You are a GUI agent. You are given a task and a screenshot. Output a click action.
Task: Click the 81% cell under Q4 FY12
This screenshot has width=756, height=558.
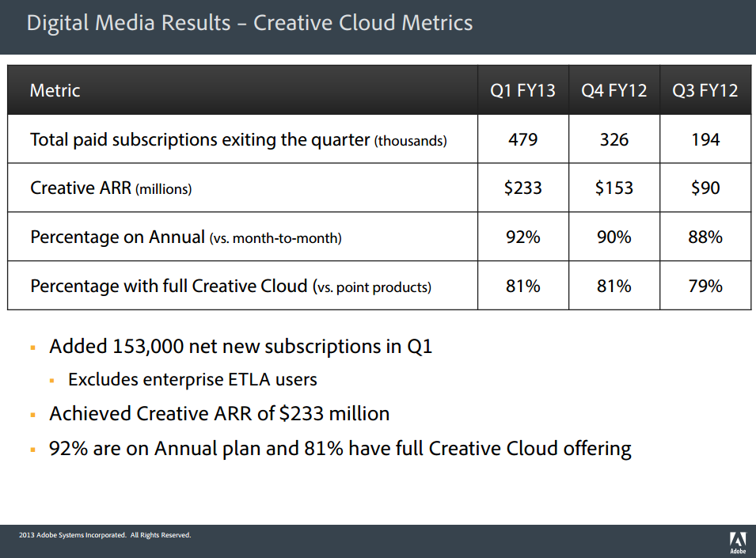pyautogui.click(x=614, y=287)
